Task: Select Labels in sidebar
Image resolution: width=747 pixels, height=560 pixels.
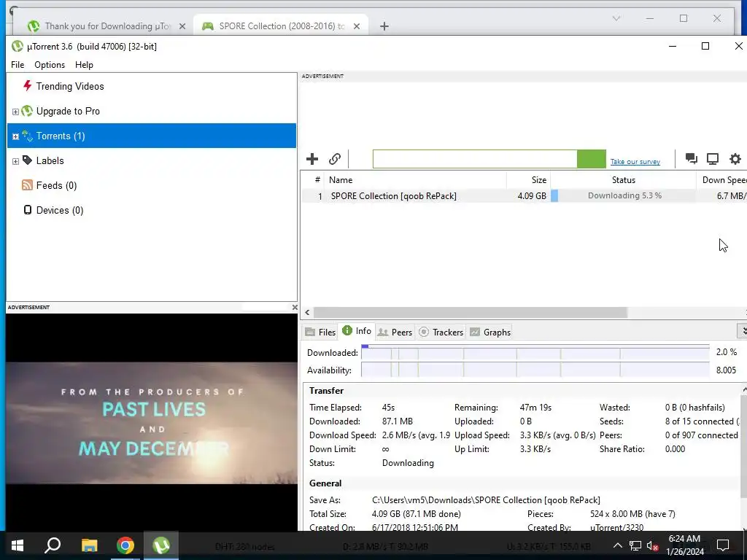Action: click(x=152, y=160)
